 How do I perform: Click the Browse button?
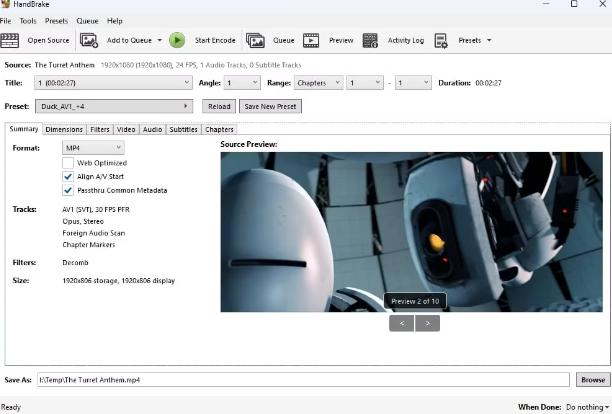coord(593,380)
